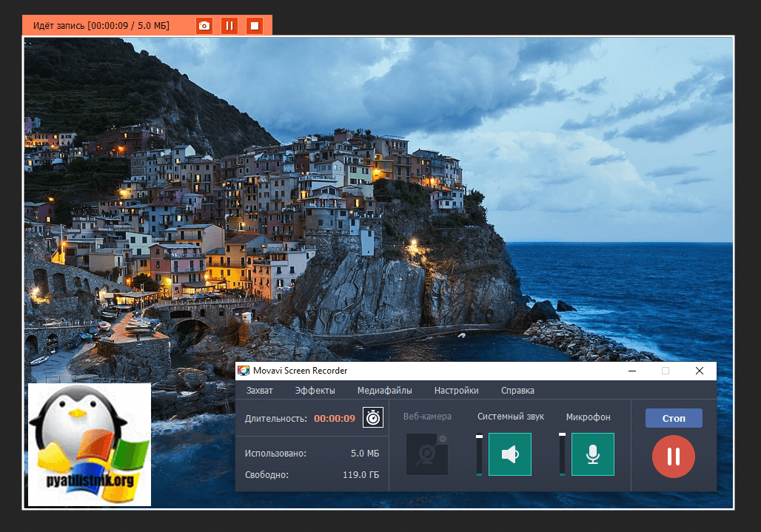
Task: Adjust the system sound volume slider
Action: click(479, 454)
